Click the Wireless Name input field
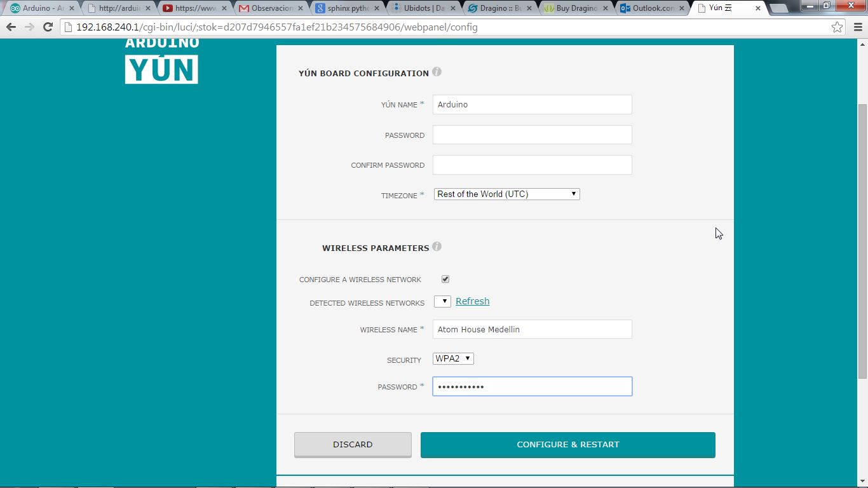The image size is (868, 488). [532, 329]
